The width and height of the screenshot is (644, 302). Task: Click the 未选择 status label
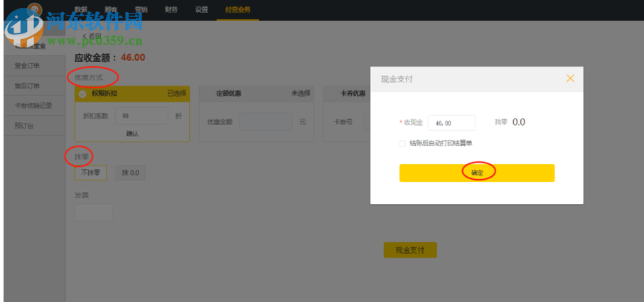301,94
